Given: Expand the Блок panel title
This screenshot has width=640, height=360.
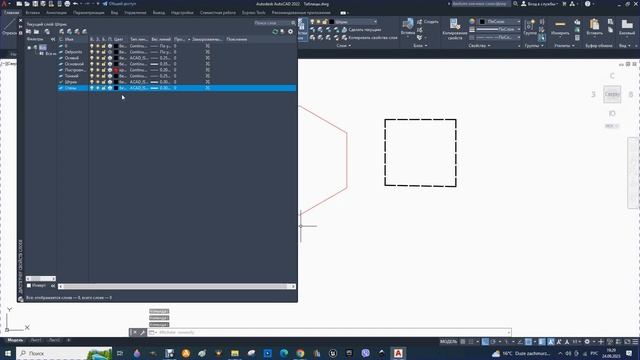Looking at the screenshot, I should pyautogui.click(x=420, y=46).
